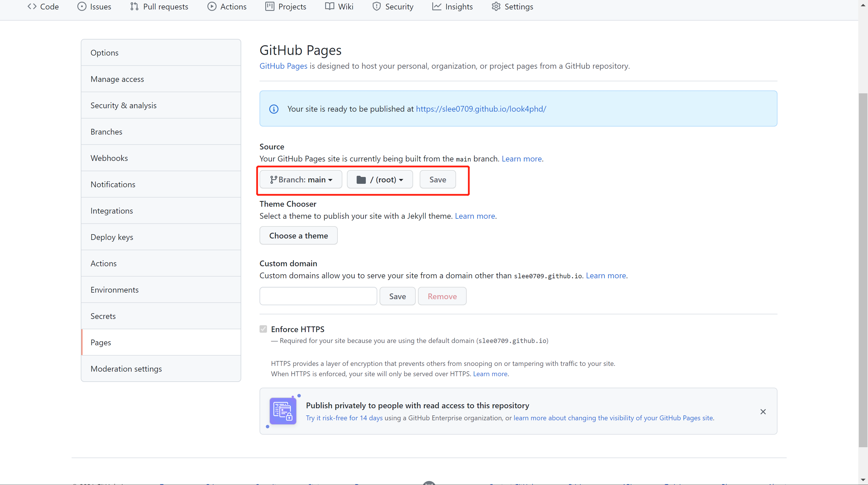Open the Wiki tab
Viewport: 868px width, 485px height.
pyautogui.click(x=339, y=7)
